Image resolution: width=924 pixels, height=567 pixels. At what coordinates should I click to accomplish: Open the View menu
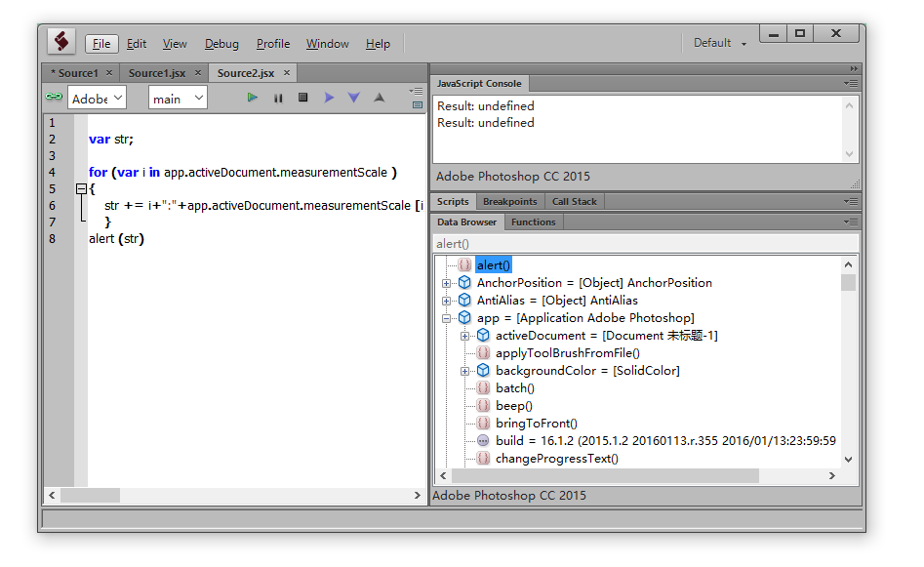[175, 44]
